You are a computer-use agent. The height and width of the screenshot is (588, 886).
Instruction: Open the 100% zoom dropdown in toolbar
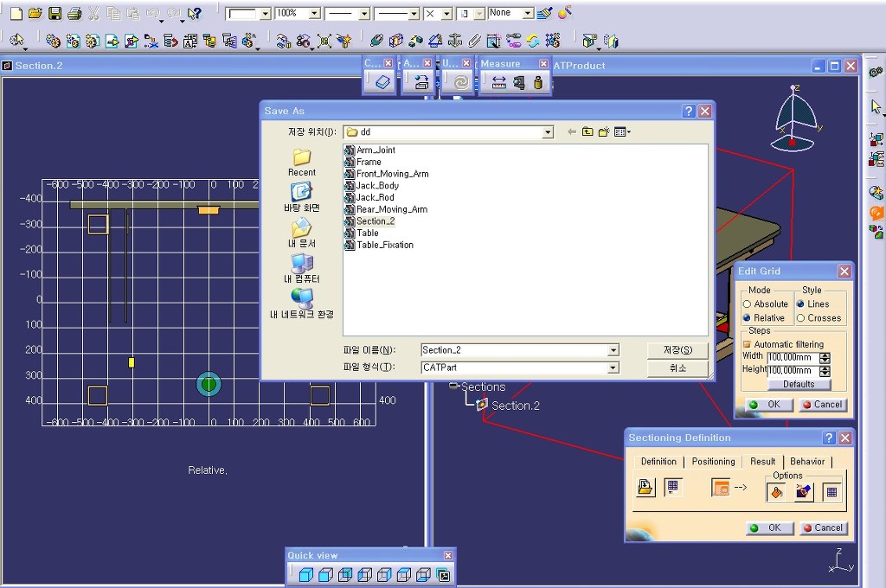(x=314, y=14)
